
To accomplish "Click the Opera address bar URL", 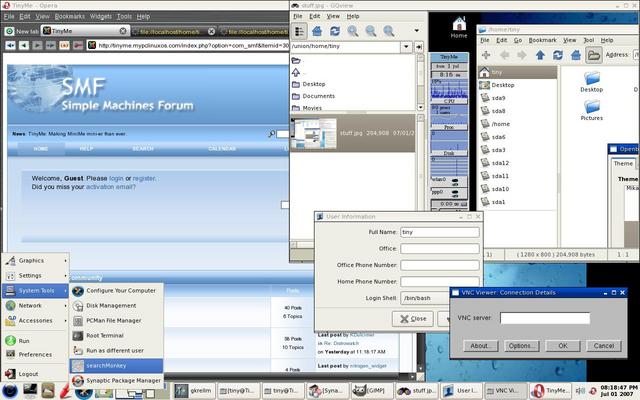I will pyautogui.click(x=193, y=45).
